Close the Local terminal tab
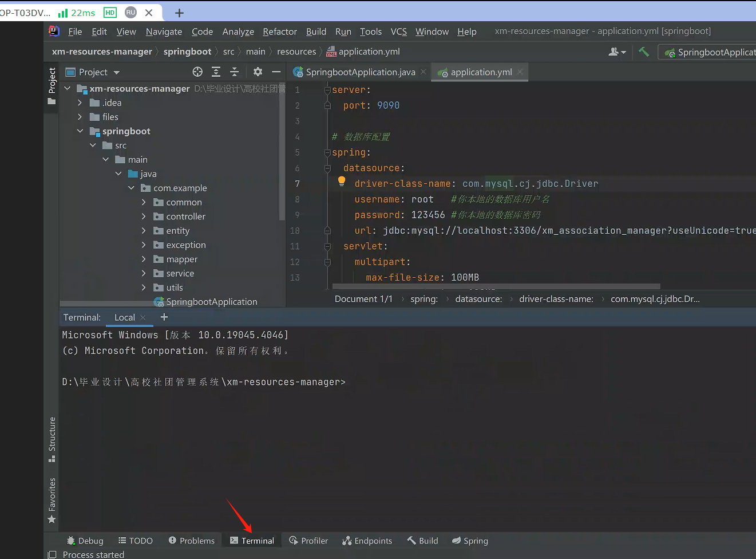This screenshot has height=559, width=756. 143,317
